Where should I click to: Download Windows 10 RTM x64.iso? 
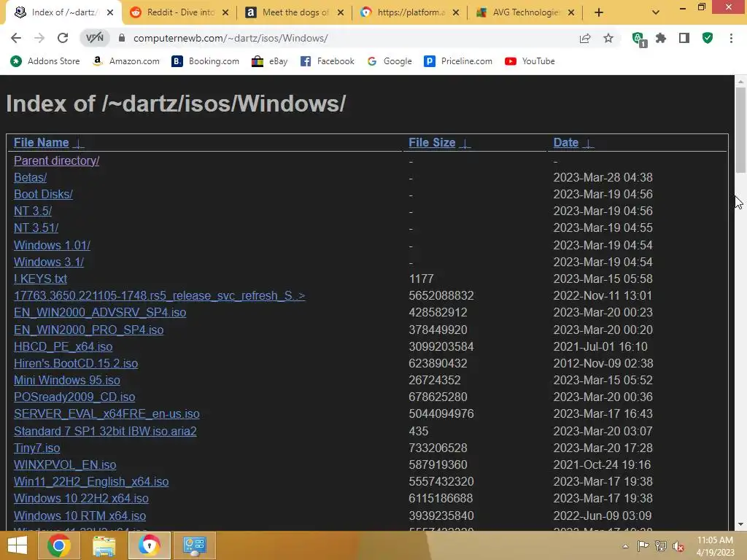80,516
